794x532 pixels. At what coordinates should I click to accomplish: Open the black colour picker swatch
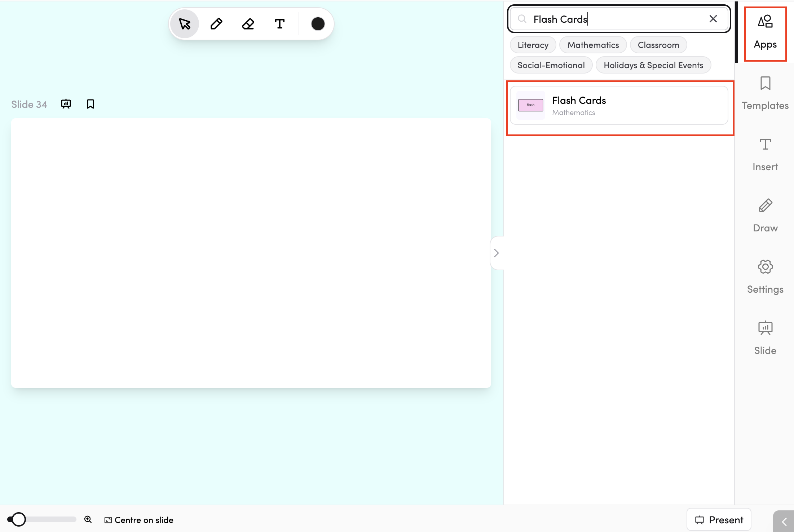[x=318, y=24]
